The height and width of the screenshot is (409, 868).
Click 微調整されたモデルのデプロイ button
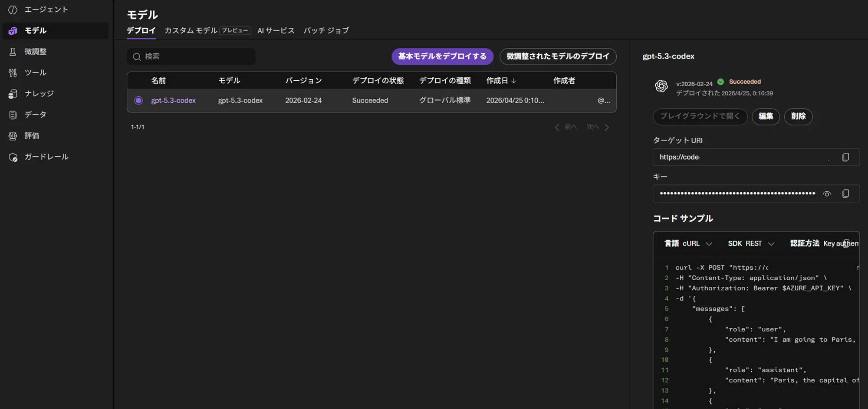tap(558, 56)
